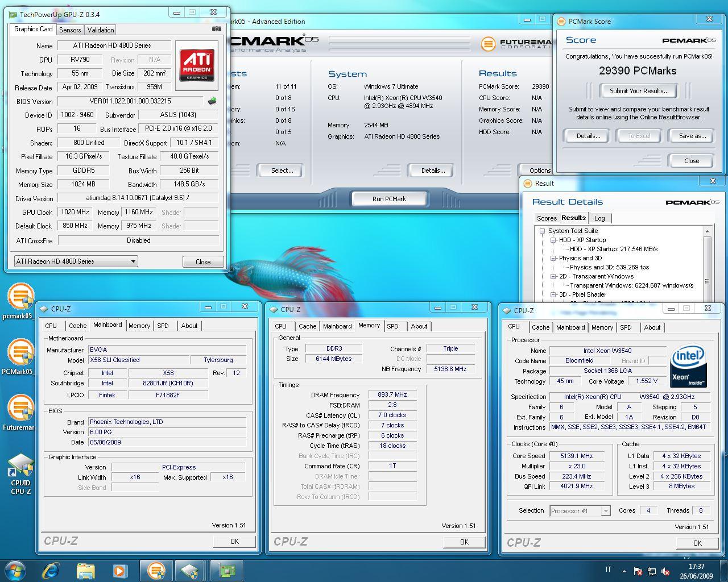Switch to GPU-Z Sensors tab

pyautogui.click(x=70, y=30)
